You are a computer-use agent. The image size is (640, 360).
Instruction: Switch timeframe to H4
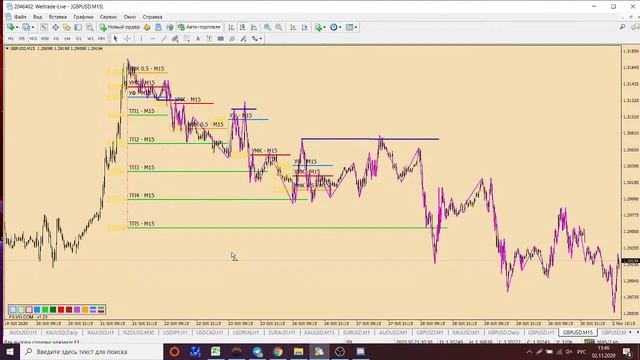pyautogui.click(x=67, y=39)
